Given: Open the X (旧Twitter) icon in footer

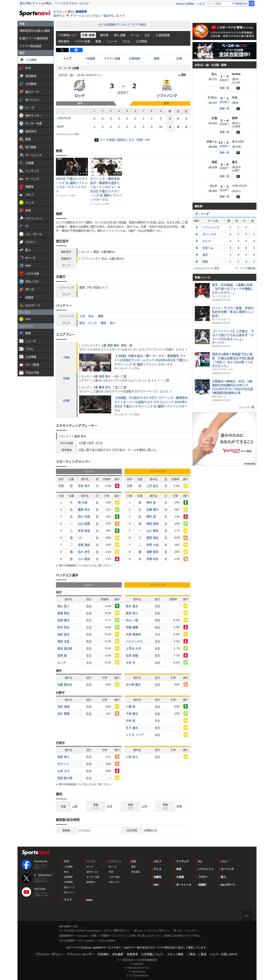Looking at the screenshot, I should (26, 878).
